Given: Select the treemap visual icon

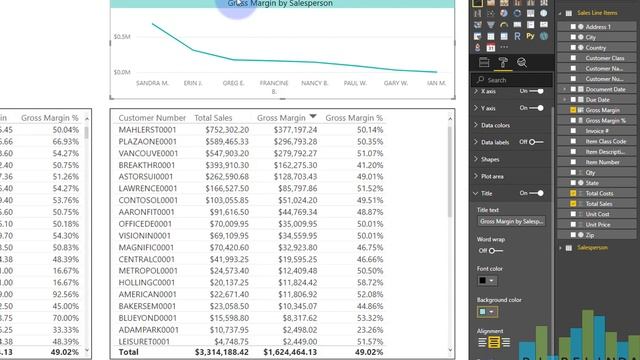Looking at the screenshot, I should (x=531, y=13).
